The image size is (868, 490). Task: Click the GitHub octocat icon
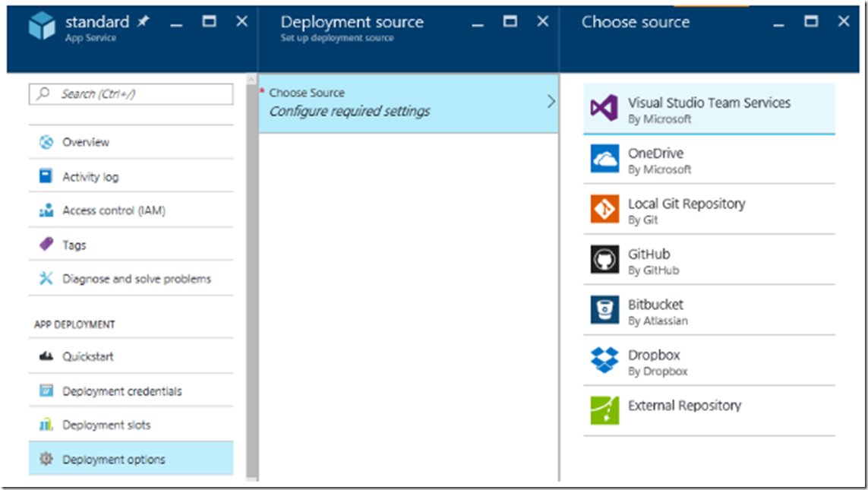coord(604,259)
